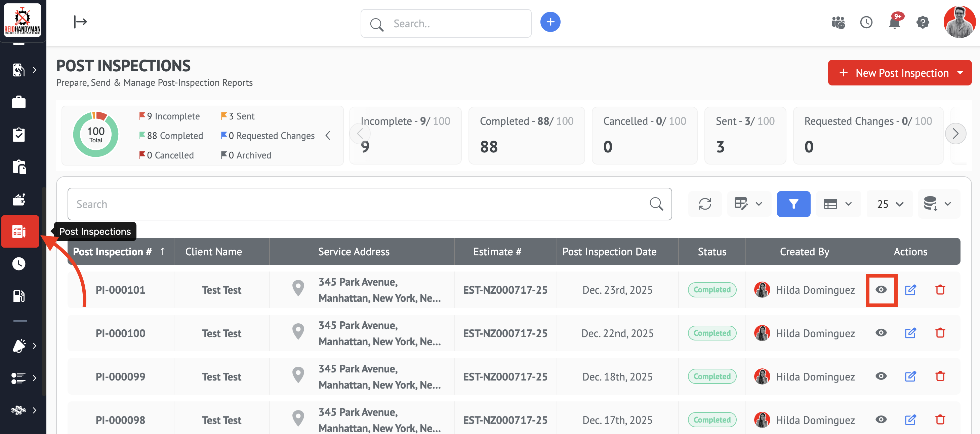Click the refresh table icon
Screen dimensions: 980x434
(x=704, y=204)
